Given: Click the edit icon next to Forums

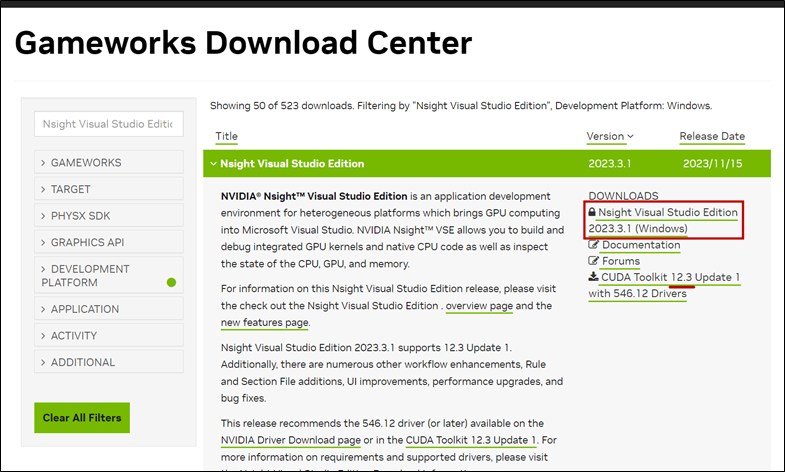Looking at the screenshot, I should [x=593, y=261].
